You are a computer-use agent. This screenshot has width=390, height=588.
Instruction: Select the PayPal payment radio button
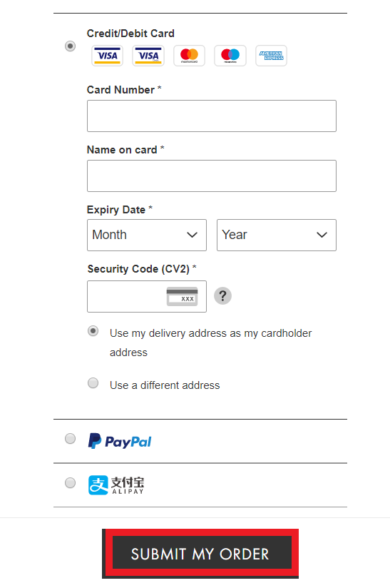pyautogui.click(x=70, y=438)
